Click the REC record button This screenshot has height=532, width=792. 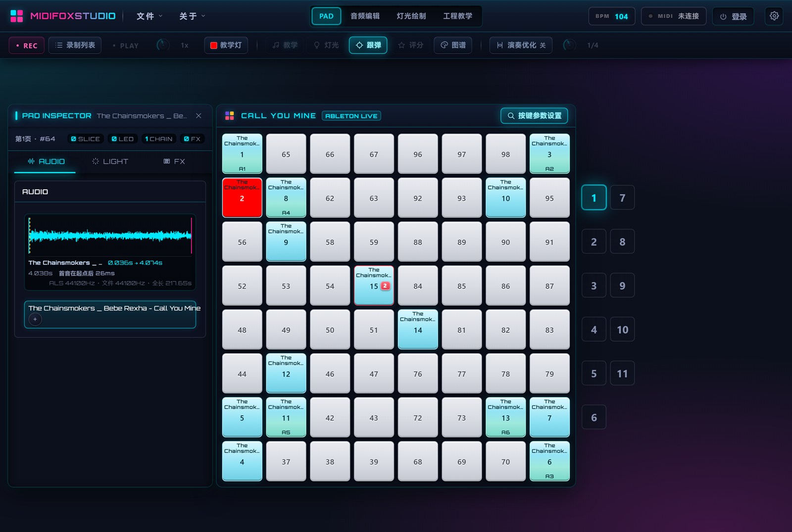[x=27, y=45]
